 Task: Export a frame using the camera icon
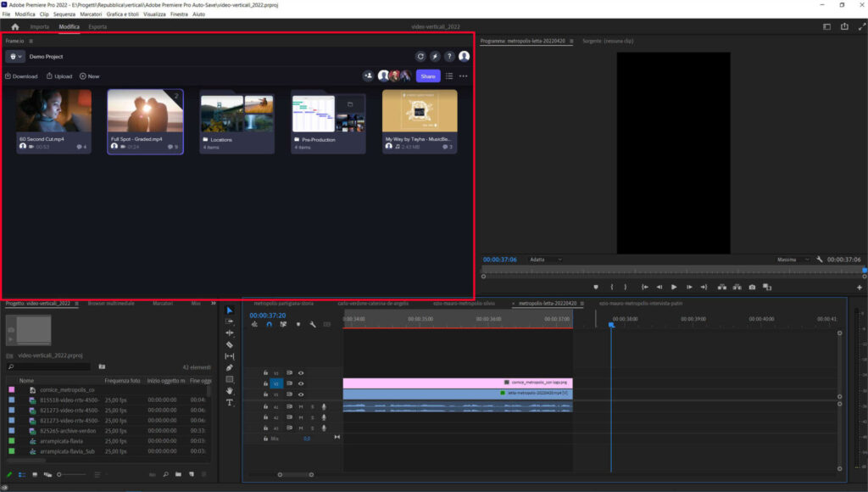point(751,287)
